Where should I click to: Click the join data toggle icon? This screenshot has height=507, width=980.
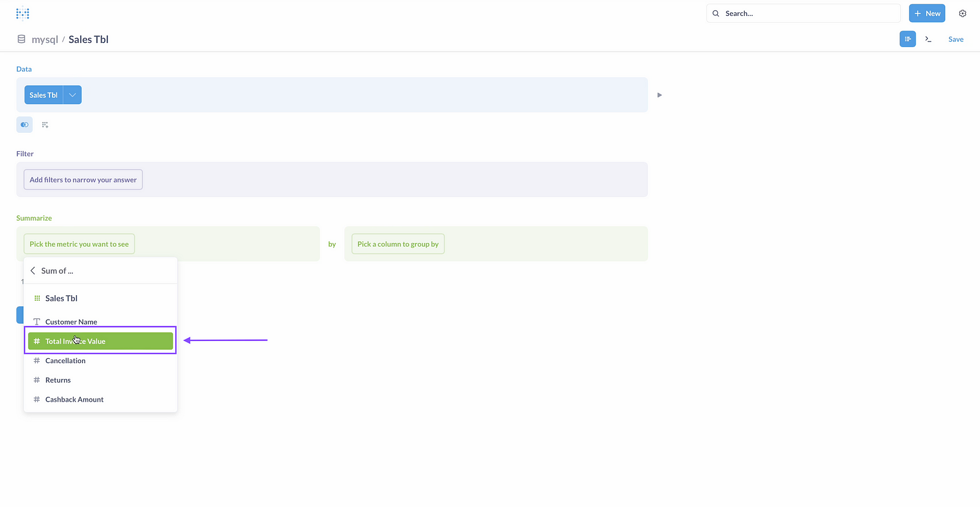point(24,125)
